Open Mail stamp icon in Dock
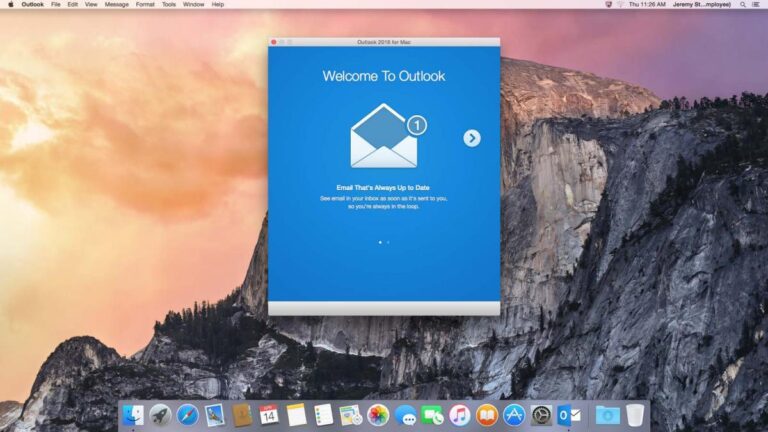The image size is (768, 432). [215, 415]
